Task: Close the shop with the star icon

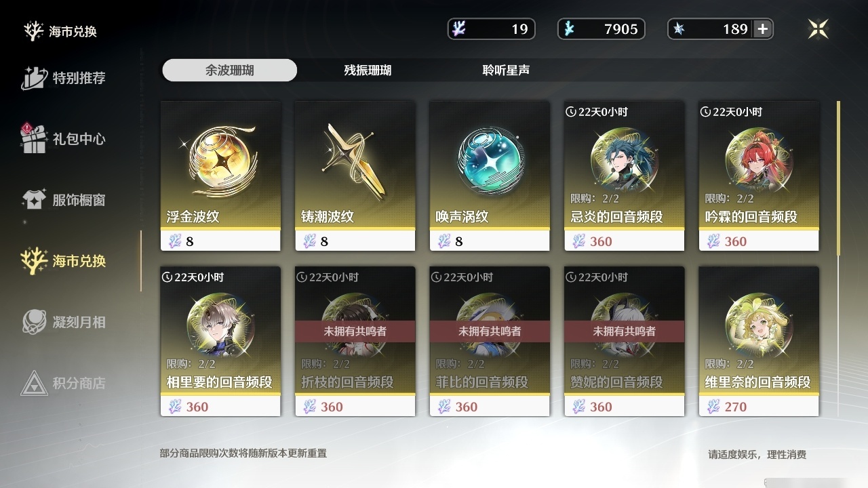Action: pos(818,28)
